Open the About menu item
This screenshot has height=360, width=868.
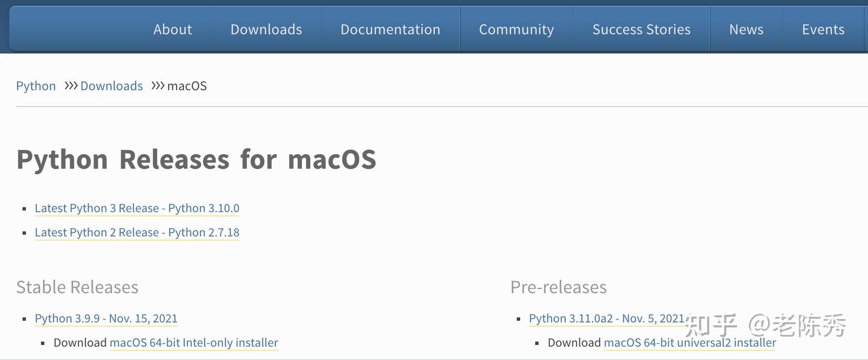tap(172, 28)
